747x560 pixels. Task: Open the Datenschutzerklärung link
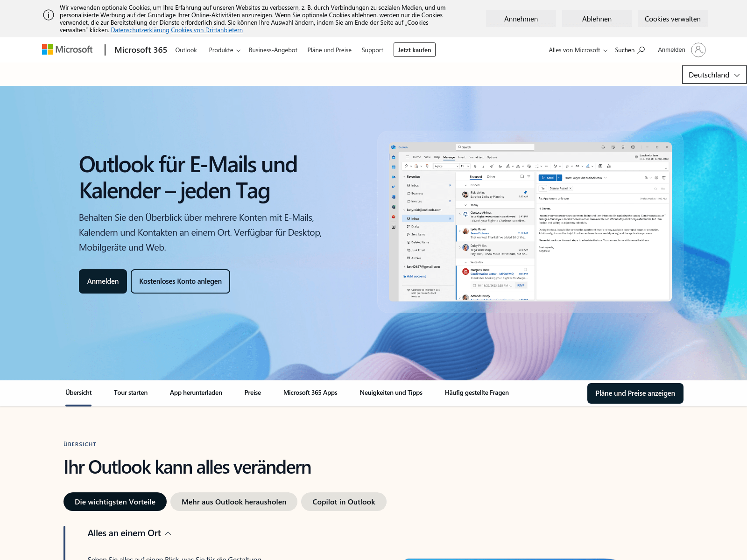point(140,30)
